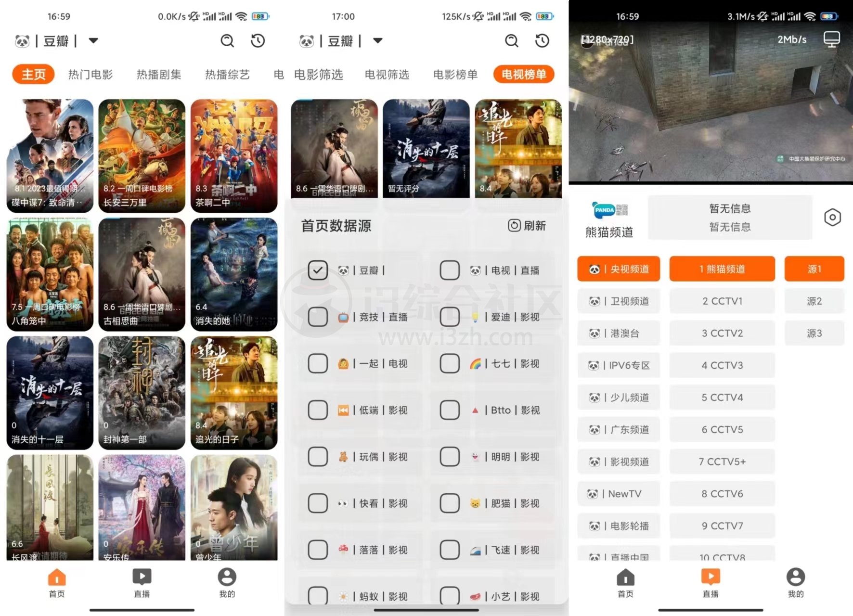The image size is (853, 616).
Task: Open 电视筛选 tab
Action: pos(387,75)
